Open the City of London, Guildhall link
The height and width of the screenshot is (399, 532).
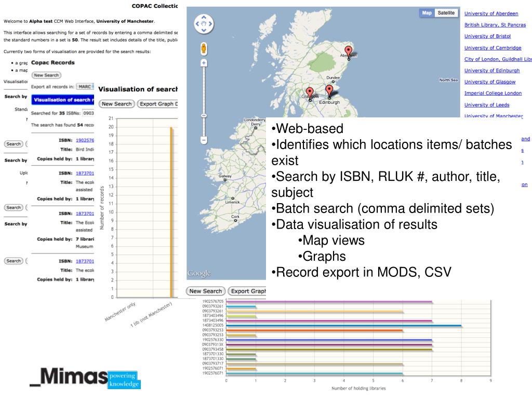(x=498, y=59)
